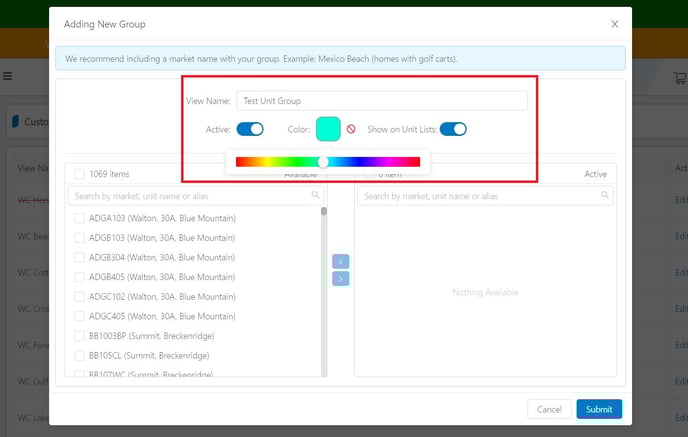688x437 pixels.
Task: Close the Adding New Group dialog
Action: [x=615, y=24]
